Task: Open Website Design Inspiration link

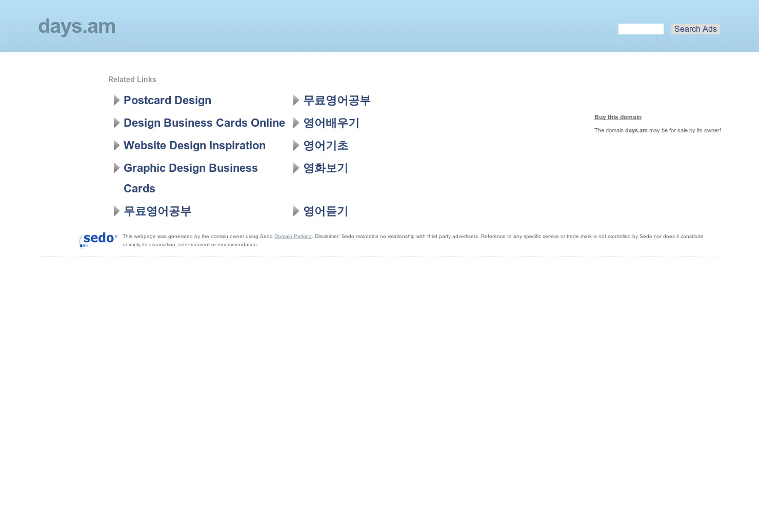Action: [x=194, y=146]
